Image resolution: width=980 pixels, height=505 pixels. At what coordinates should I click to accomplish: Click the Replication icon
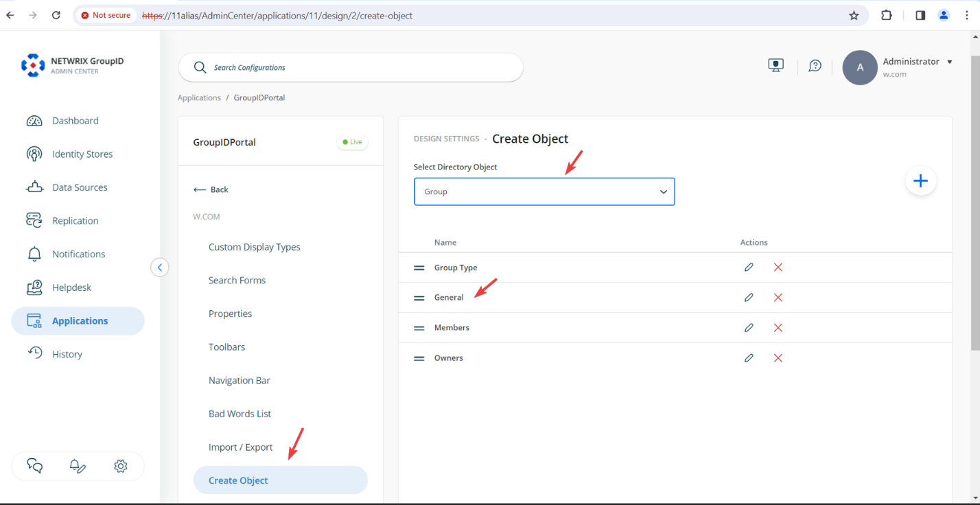34,221
